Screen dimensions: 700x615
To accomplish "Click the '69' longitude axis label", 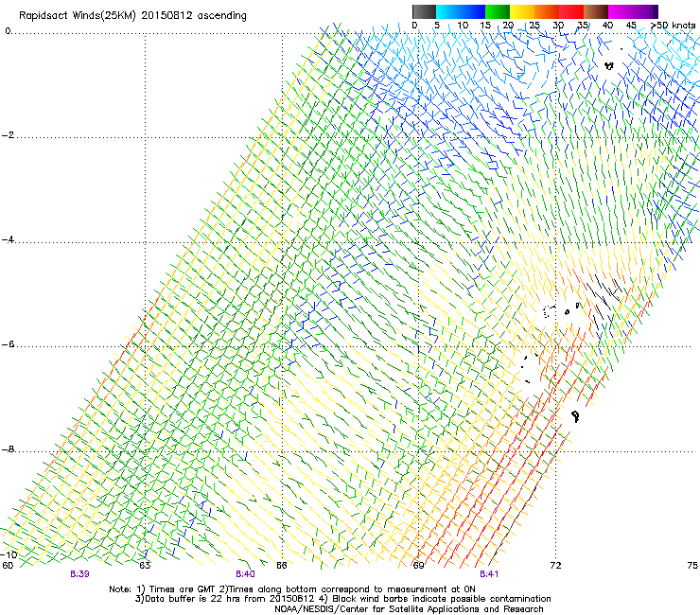I will (x=418, y=566).
